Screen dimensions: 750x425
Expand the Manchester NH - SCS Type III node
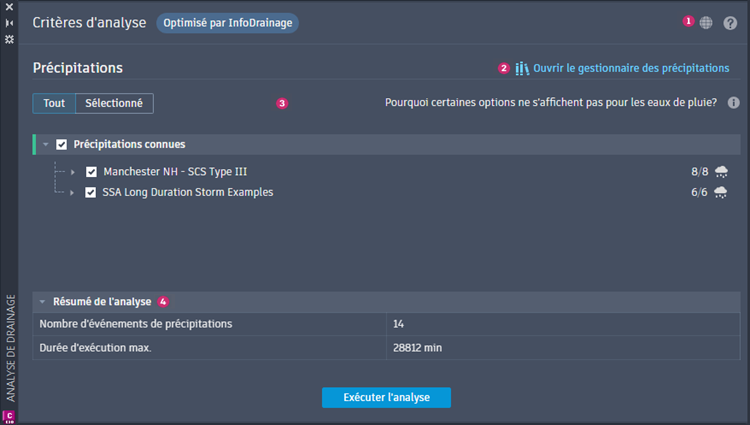pos(73,172)
